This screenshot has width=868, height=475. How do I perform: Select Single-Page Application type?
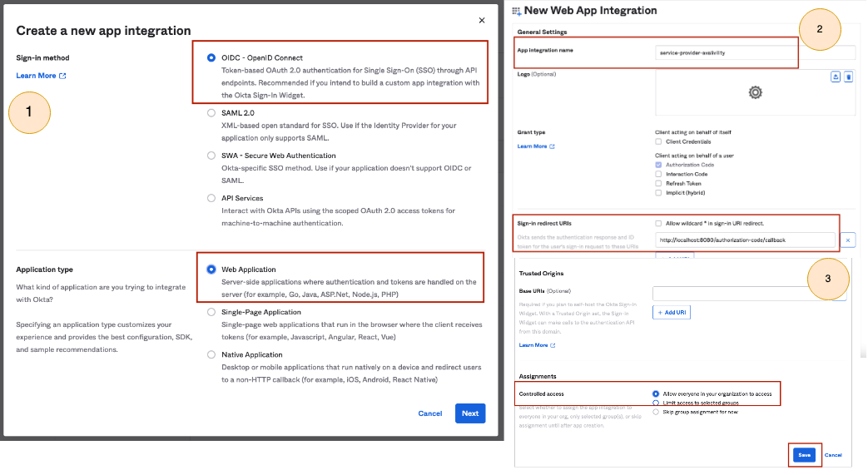(x=211, y=312)
